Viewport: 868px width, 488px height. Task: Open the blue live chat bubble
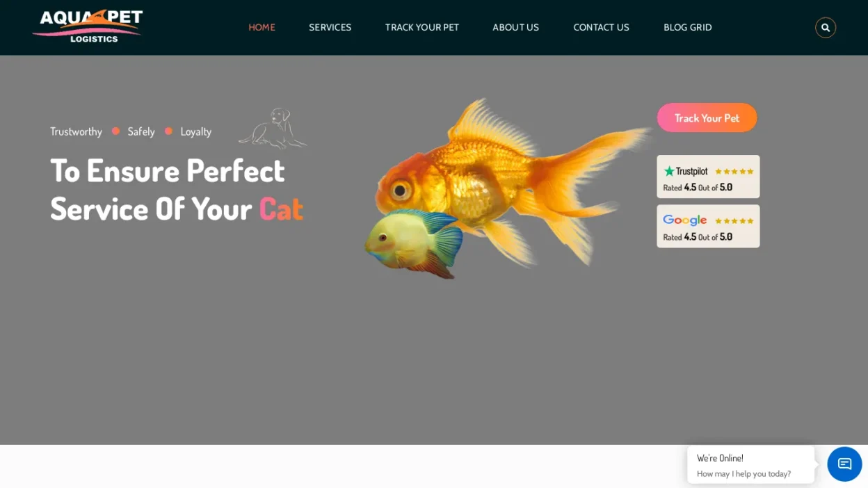pos(844,464)
